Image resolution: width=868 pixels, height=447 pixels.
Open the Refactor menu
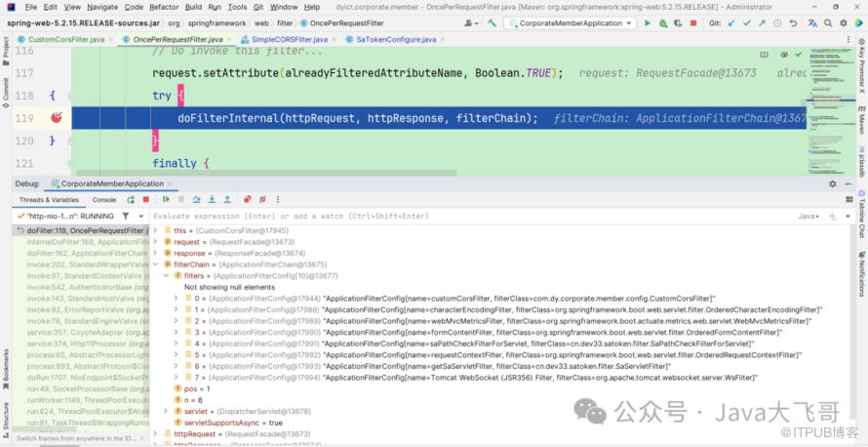[x=164, y=7]
